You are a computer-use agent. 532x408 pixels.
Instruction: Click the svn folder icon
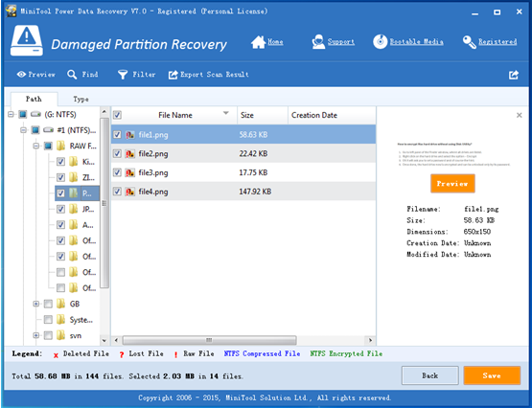pos(61,335)
